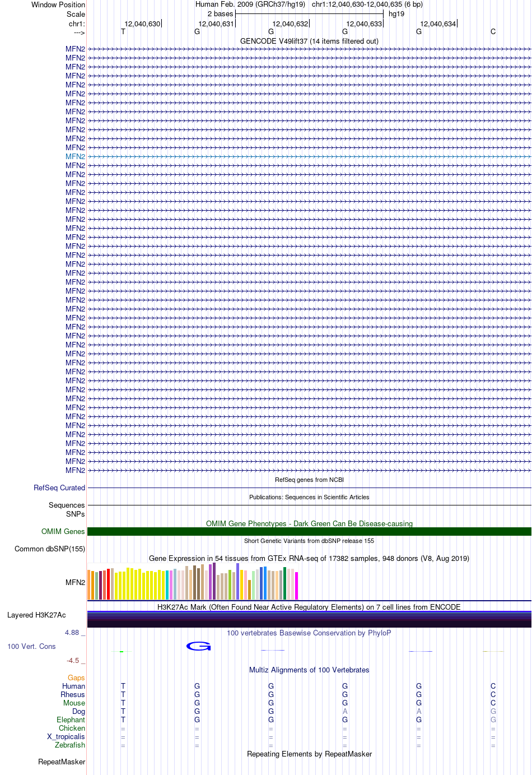Click ruler position '12,040,634'
The height and width of the screenshot is (775, 532).
coord(438,24)
